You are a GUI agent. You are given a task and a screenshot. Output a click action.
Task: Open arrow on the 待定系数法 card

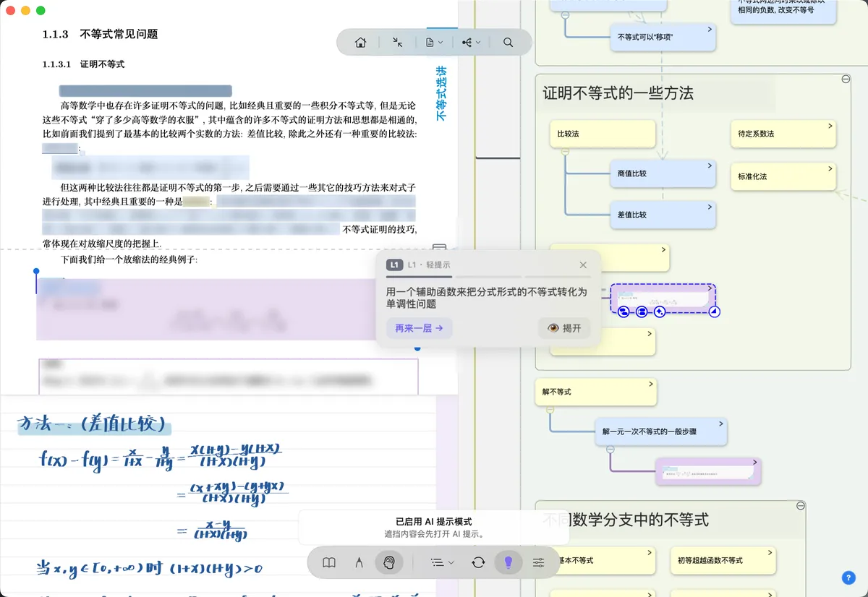click(830, 126)
